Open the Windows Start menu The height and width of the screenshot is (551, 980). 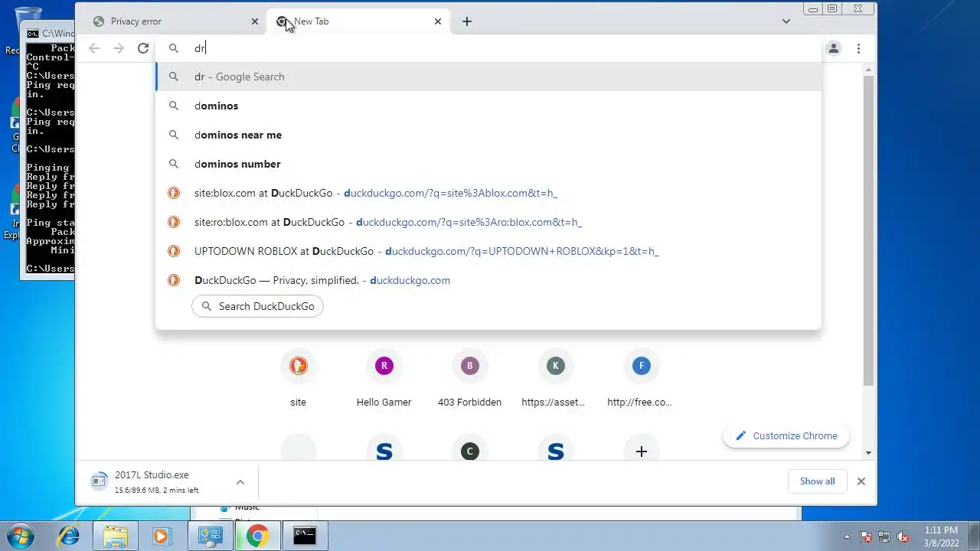[x=20, y=536]
